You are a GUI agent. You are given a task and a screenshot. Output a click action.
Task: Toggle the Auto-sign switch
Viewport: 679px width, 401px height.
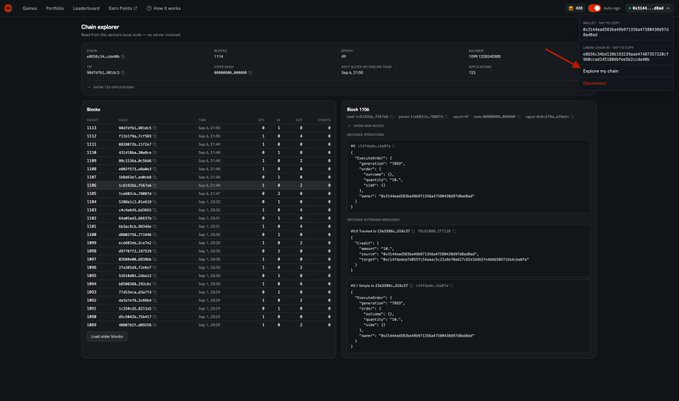click(595, 8)
